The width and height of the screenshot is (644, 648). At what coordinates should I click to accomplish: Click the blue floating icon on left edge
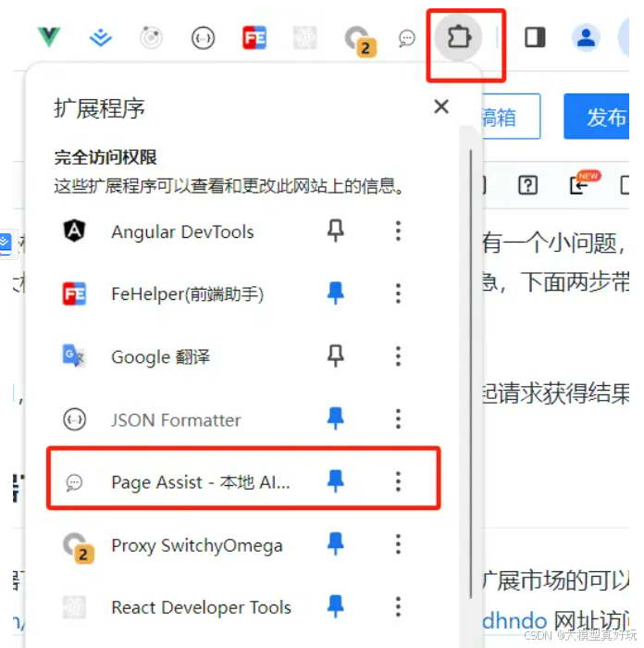(x=5, y=243)
